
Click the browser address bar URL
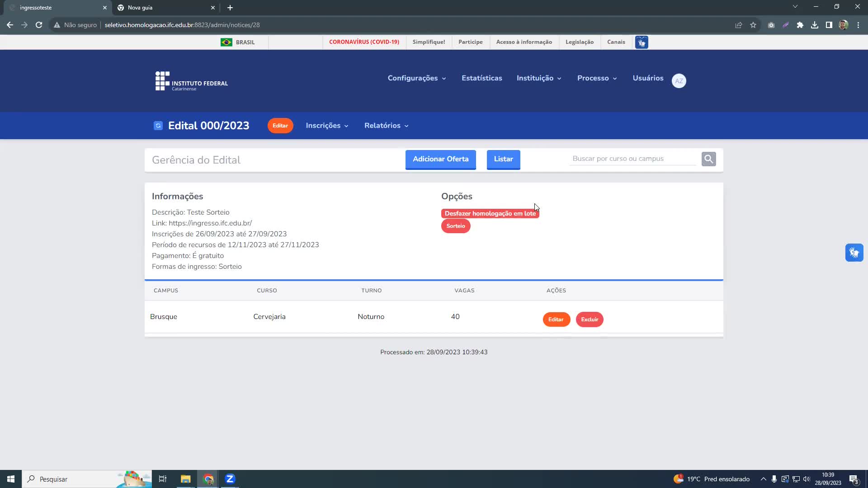[x=182, y=25]
